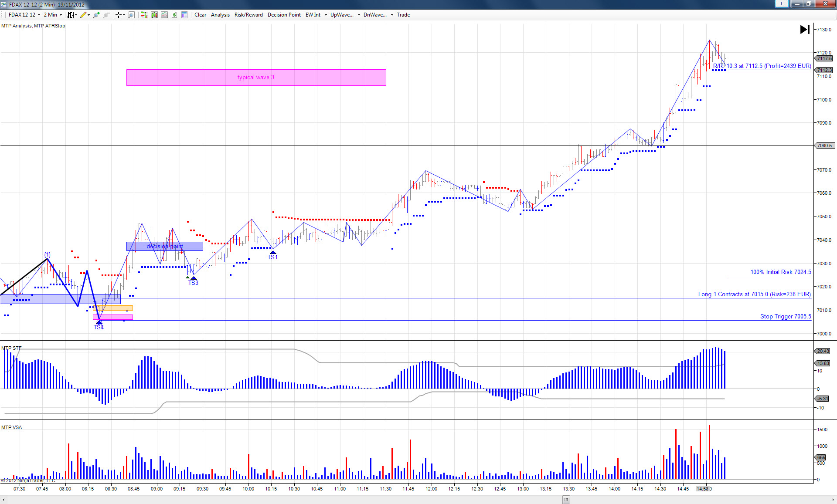Image resolution: width=837 pixels, height=504 pixels.
Task: Click the EW Int button
Action: pyautogui.click(x=313, y=15)
